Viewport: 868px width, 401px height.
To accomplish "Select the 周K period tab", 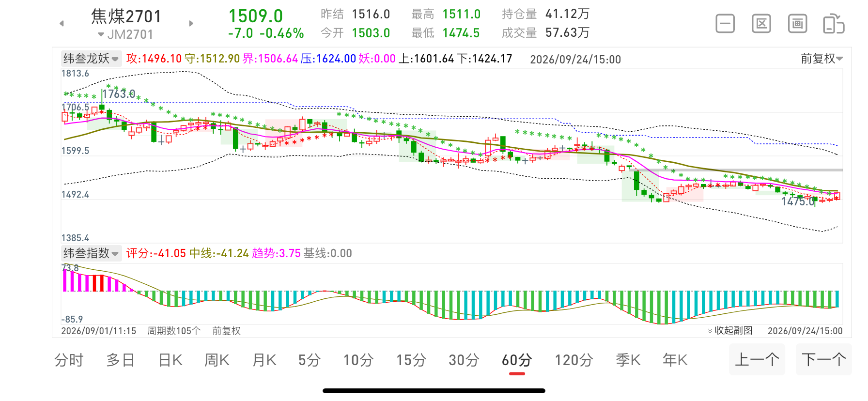I will coord(217,360).
